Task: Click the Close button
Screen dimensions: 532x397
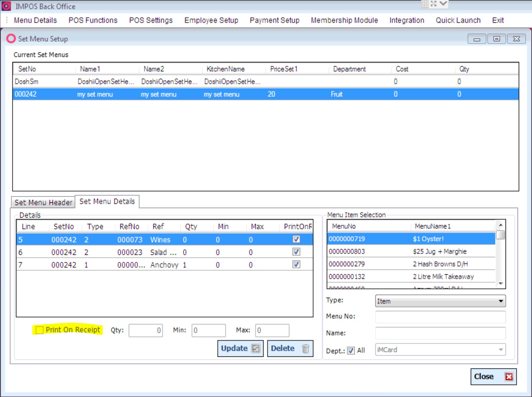Action: (493, 377)
